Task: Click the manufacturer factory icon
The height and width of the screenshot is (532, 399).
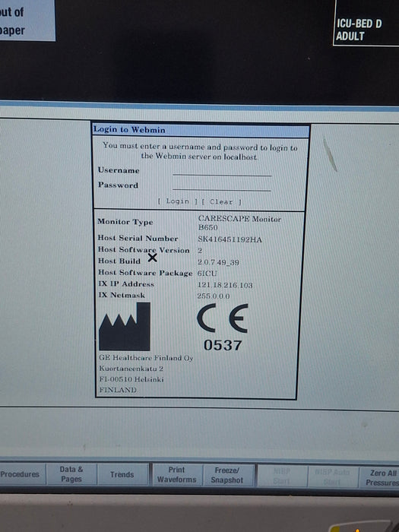Action: pos(125,326)
